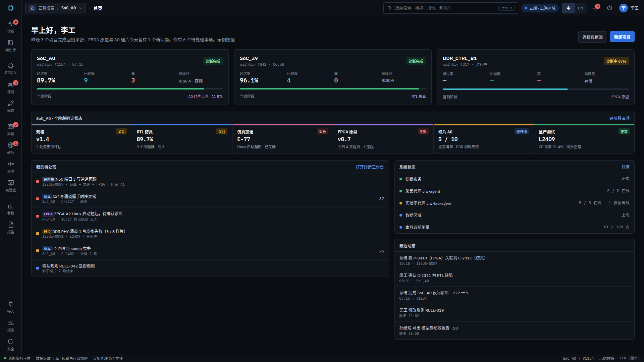Select the FPGA 原型 v0.7 stage tab
This screenshot has height=362, width=644.
(x=383, y=139)
